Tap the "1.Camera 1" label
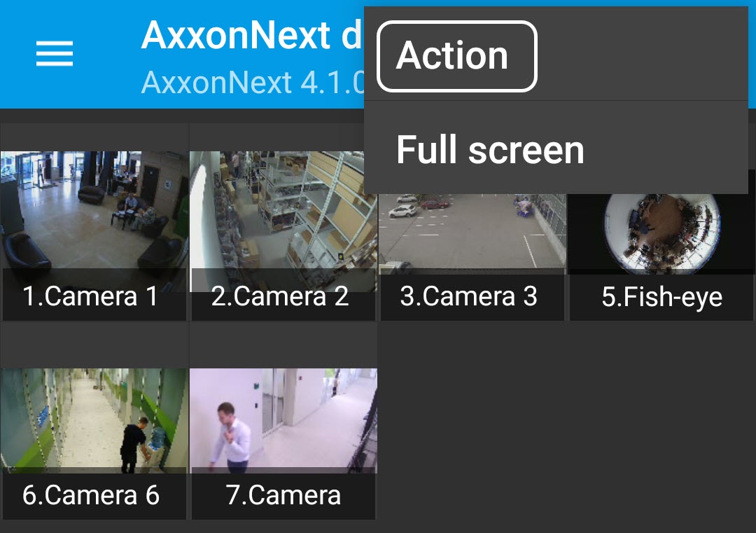 pos(91,297)
